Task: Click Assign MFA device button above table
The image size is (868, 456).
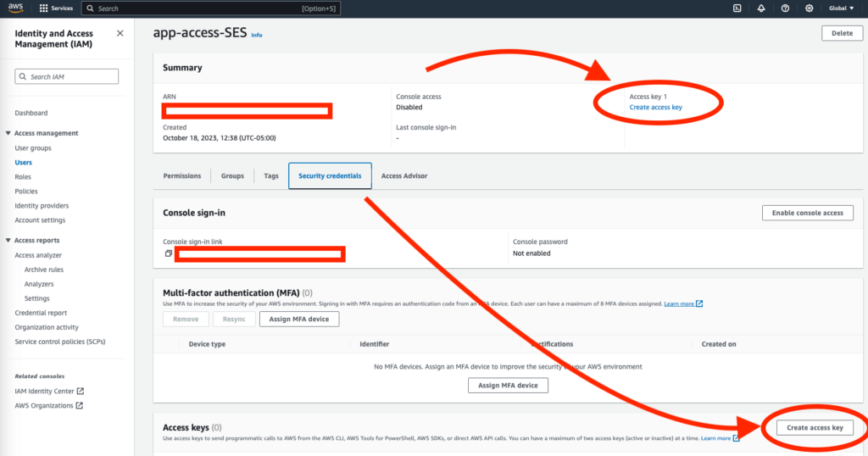Action: (299, 320)
